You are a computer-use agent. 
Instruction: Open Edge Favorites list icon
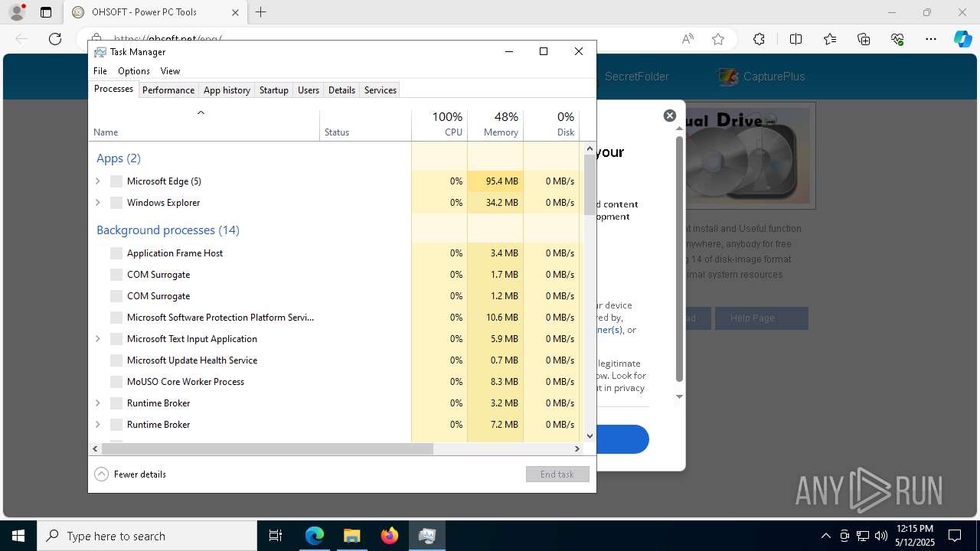830,39
